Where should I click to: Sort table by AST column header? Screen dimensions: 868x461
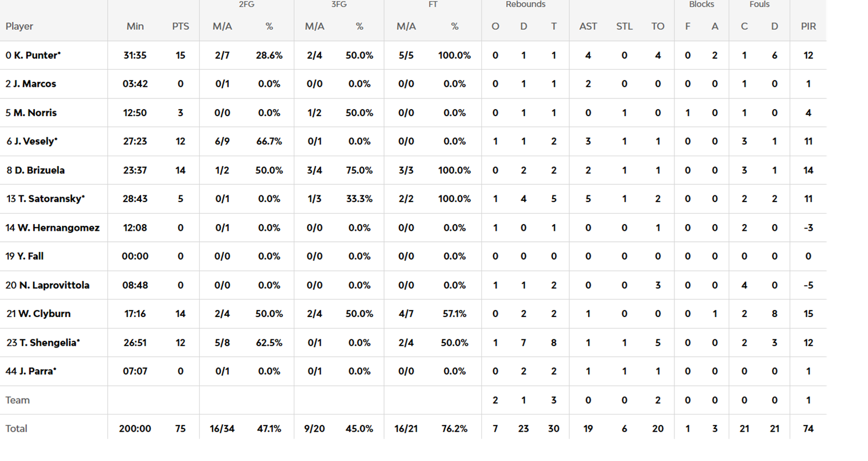point(588,26)
